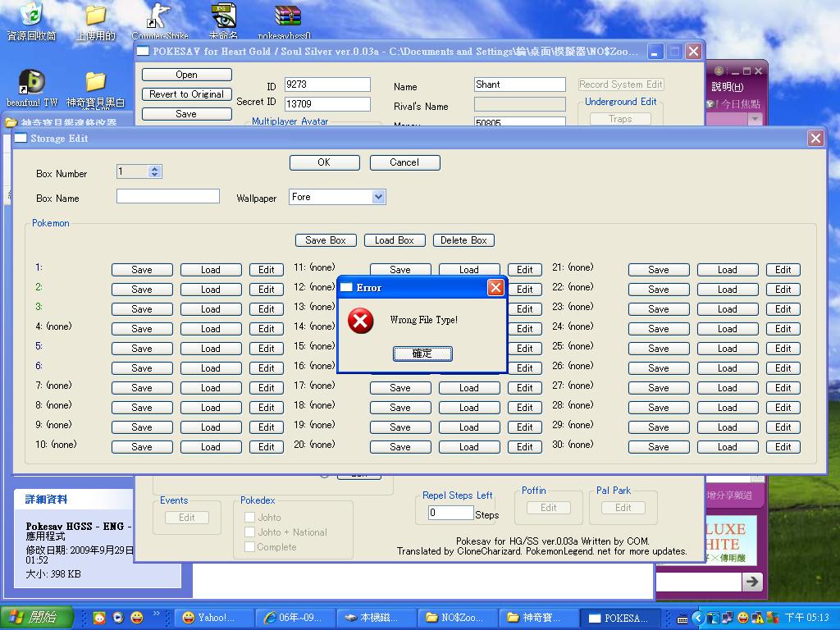This screenshot has height=630, width=840.
Task: Click the Save Box button
Action: click(326, 240)
